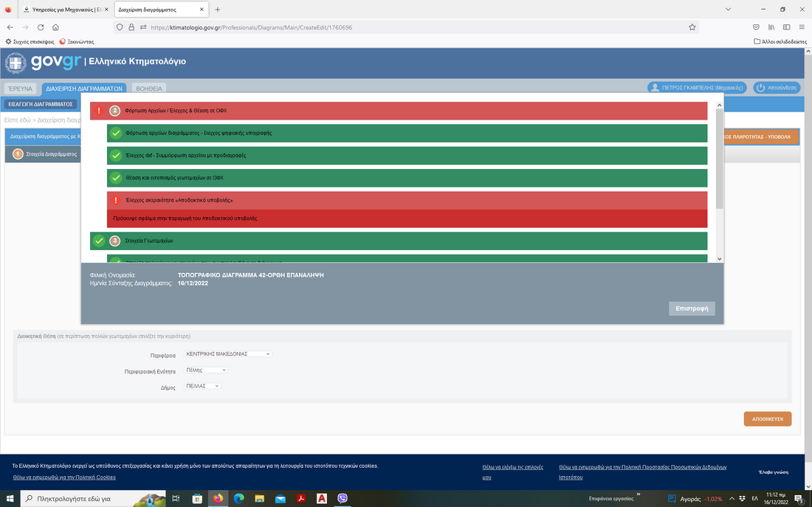This screenshot has height=507, width=812.
Task: Go to the browser home page icon
Action: (56, 27)
